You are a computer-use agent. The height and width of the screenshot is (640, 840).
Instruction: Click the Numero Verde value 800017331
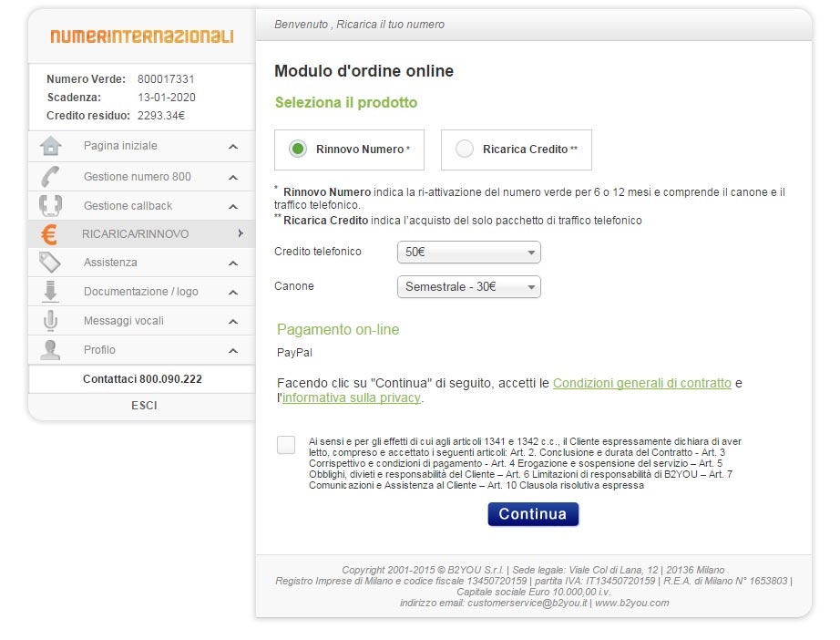click(x=166, y=78)
